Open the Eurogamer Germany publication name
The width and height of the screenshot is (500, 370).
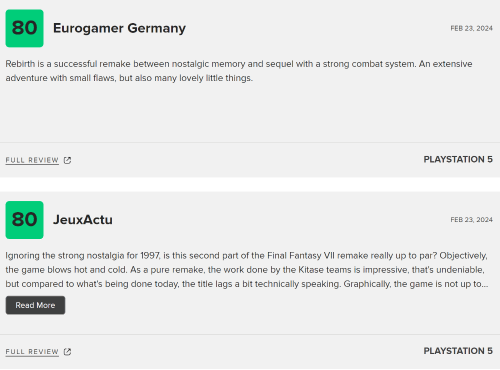pos(119,28)
